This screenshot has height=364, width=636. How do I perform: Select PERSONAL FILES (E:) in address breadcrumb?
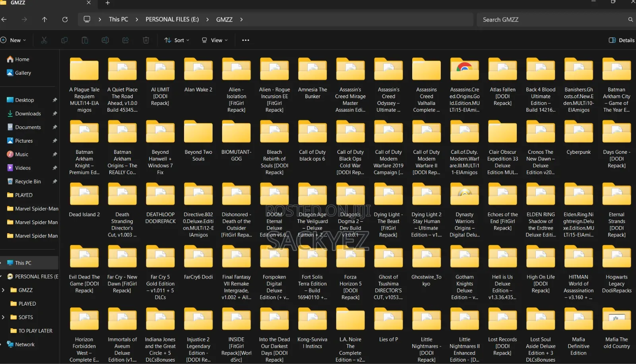[172, 19]
